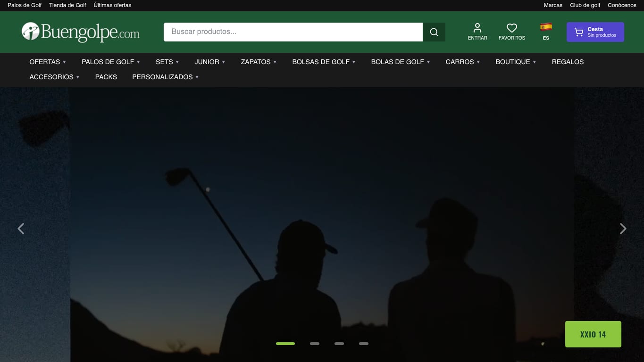Click the Buengolpe.com logo
This screenshot has width=644, height=362.
click(x=81, y=32)
